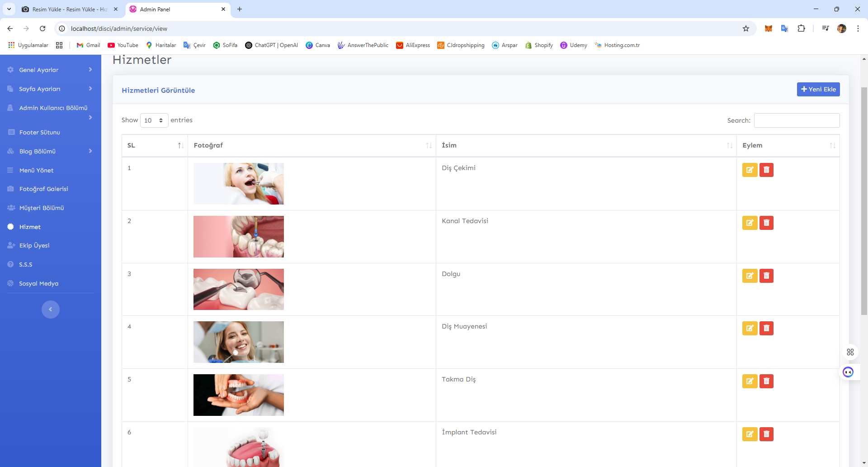This screenshot has width=868, height=467.
Task: Edit the Dolgu service entry
Action: pyautogui.click(x=750, y=276)
